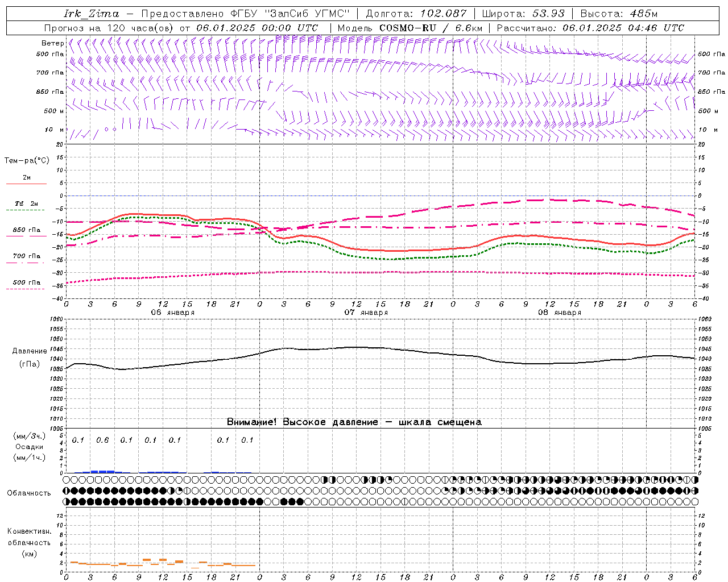Click the 500 м wind level label on left
Viewport: 728px width, 582px height.
(53, 111)
